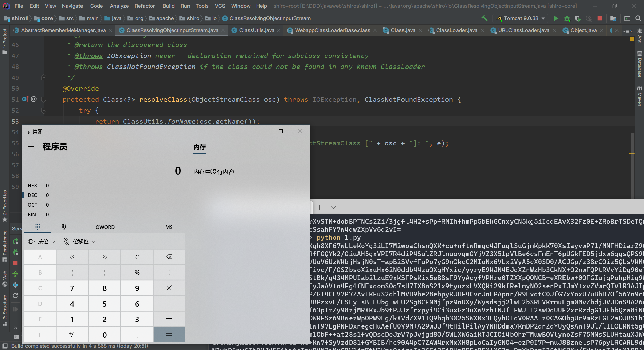Screen dimensions: 644x350
Task: Open Analyze menu
Action: [x=119, y=6]
